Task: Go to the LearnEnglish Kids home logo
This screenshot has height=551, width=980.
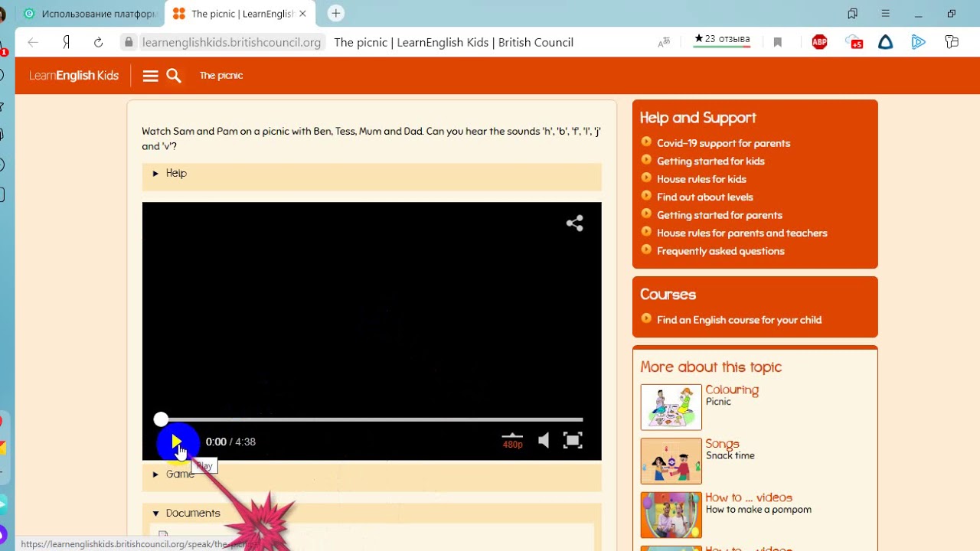Action: click(73, 76)
